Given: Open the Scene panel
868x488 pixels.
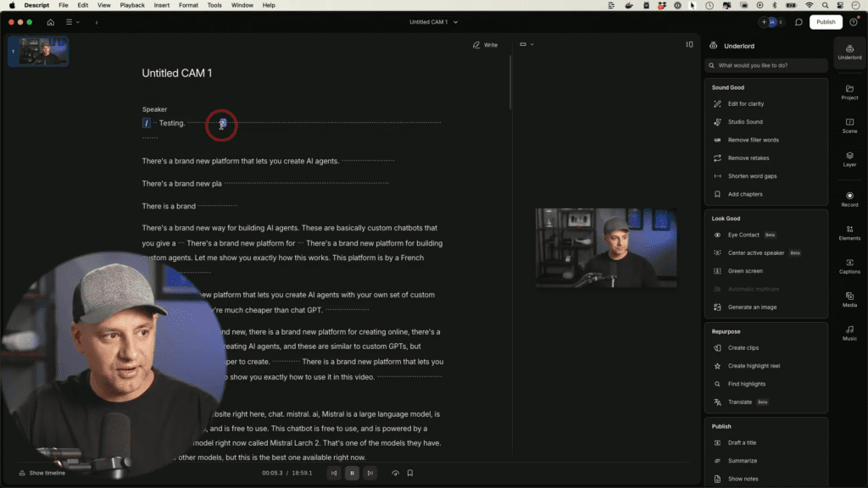Looking at the screenshot, I should point(849,125).
